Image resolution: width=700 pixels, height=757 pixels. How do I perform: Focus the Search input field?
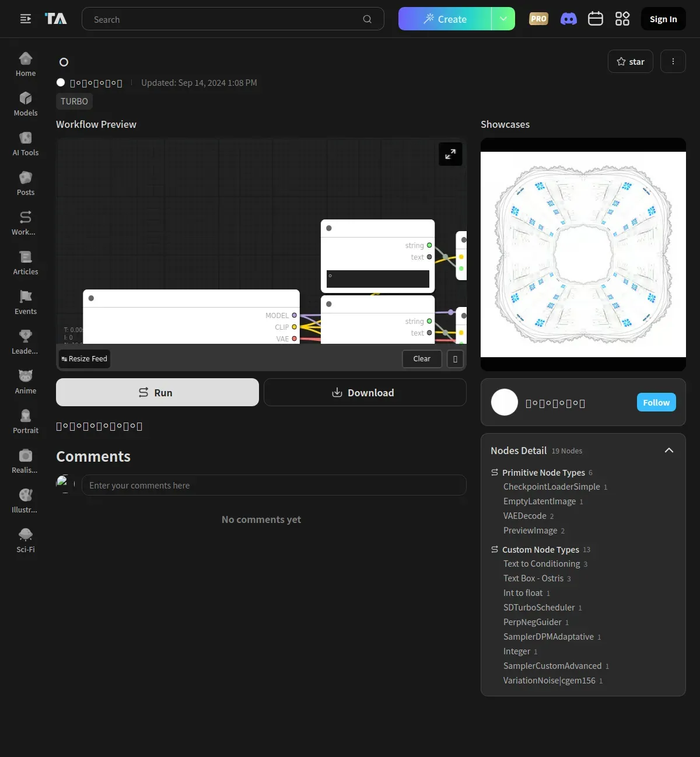pos(233,19)
